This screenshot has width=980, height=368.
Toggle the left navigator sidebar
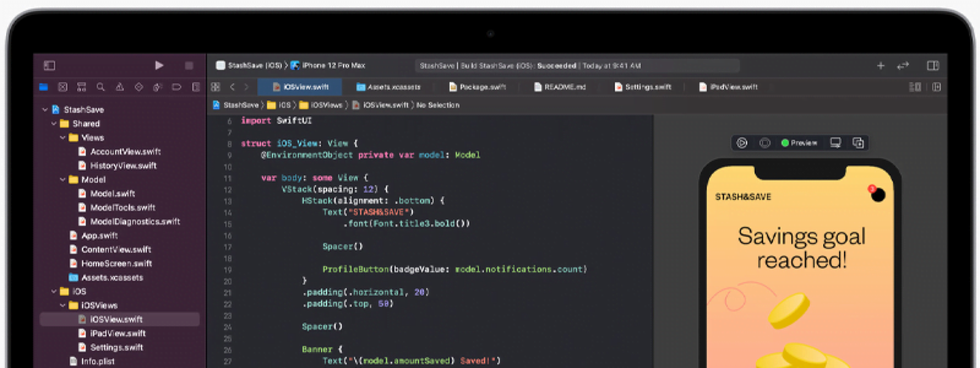point(50,65)
